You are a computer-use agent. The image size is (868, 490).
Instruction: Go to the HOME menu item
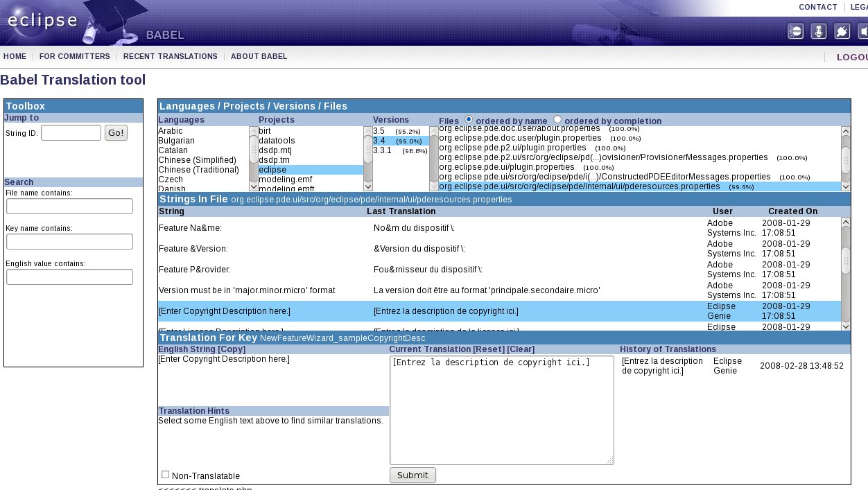[15, 56]
